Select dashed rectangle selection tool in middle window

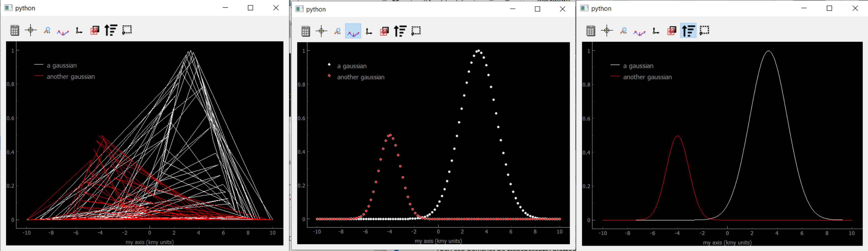coord(416,31)
